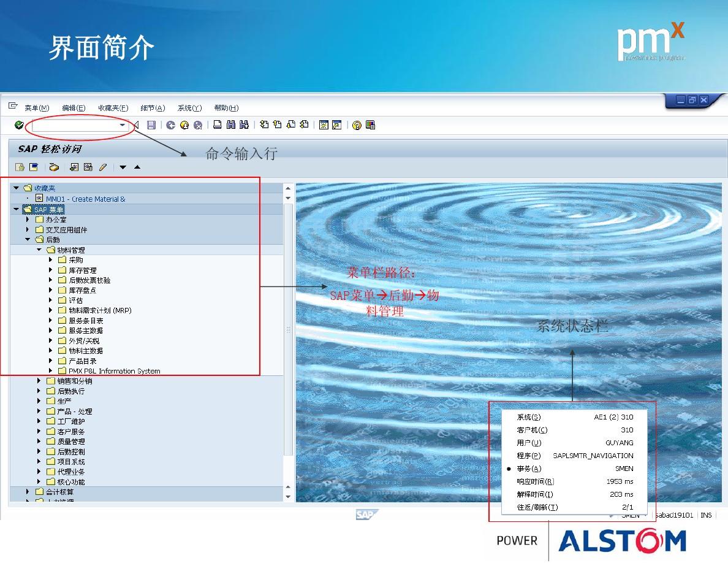
Task: Select the 会计核算 tree item
Action: pyautogui.click(x=59, y=491)
